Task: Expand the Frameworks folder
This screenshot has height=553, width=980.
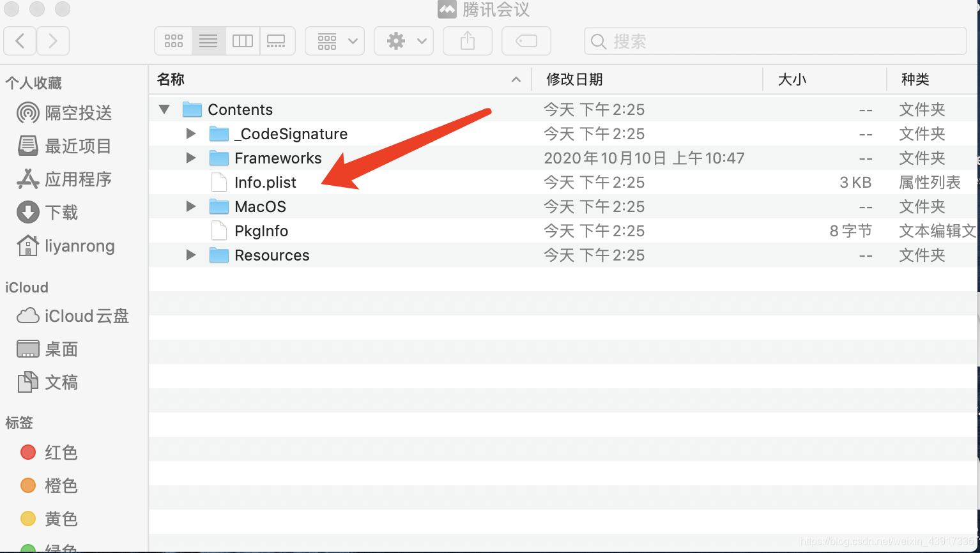Action: [190, 158]
